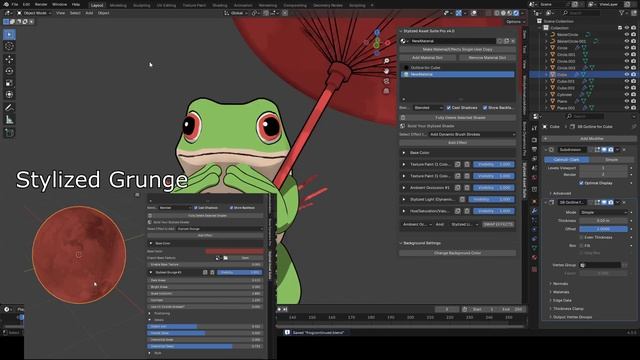
Task: Delete the Hue/Saturation/Value effect
Action: [x=467, y=211]
